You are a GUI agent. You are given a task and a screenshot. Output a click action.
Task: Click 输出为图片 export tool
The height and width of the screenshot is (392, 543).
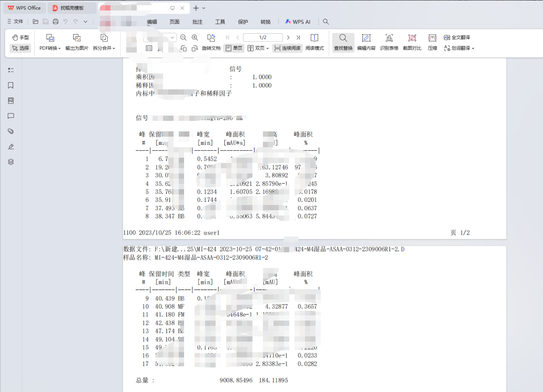click(x=77, y=43)
